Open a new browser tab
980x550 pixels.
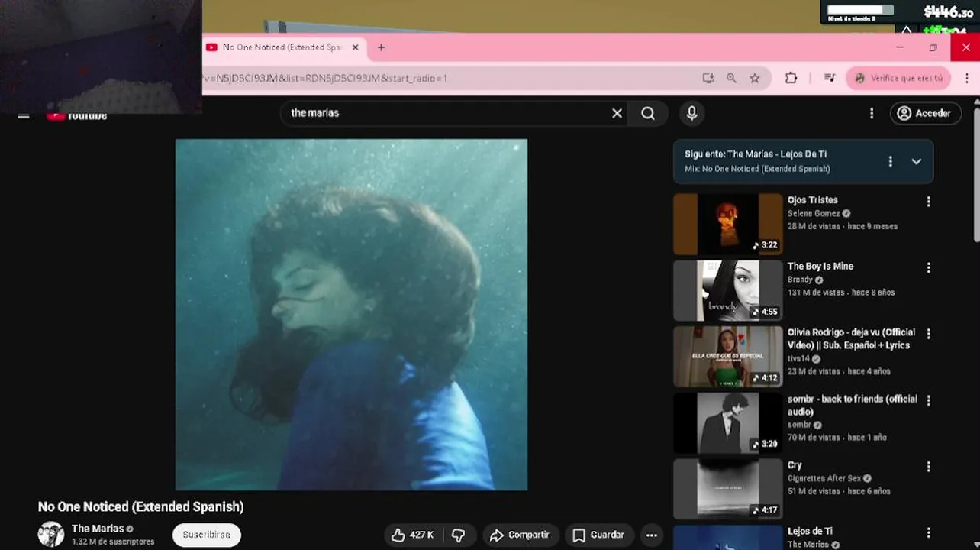(x=381, y=47)
